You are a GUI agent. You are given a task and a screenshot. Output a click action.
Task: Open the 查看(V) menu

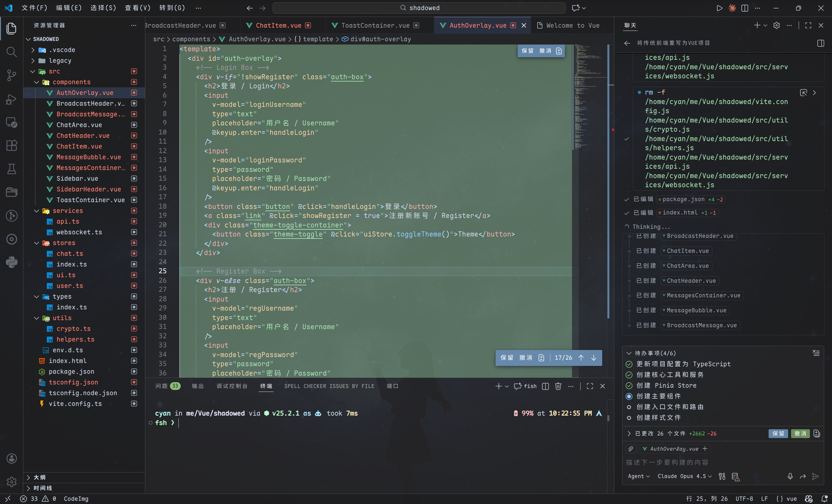[x=137, y=8]
